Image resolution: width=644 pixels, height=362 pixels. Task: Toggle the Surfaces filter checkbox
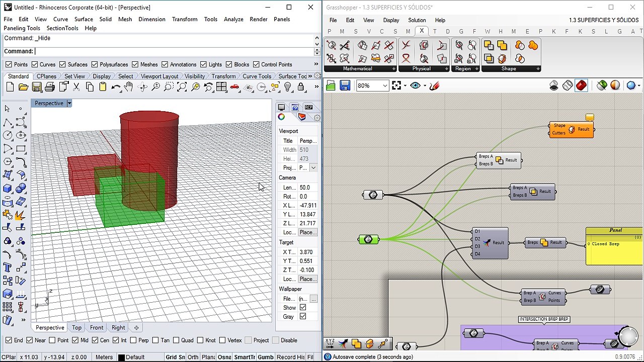(x=62, y=64)
